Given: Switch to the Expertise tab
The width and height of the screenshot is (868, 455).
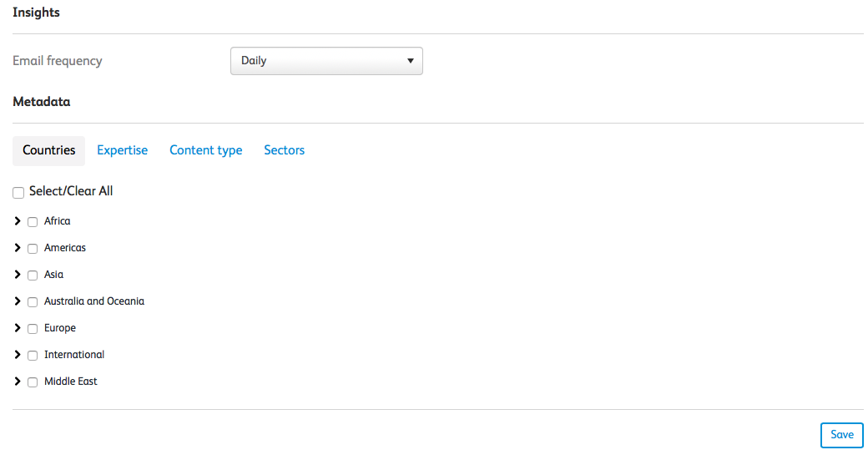Looking at the screenshot, I should click(122, 150).
